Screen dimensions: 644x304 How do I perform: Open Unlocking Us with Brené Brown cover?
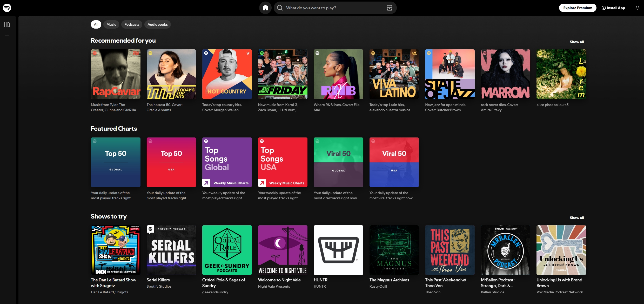[x=561, y=250]
